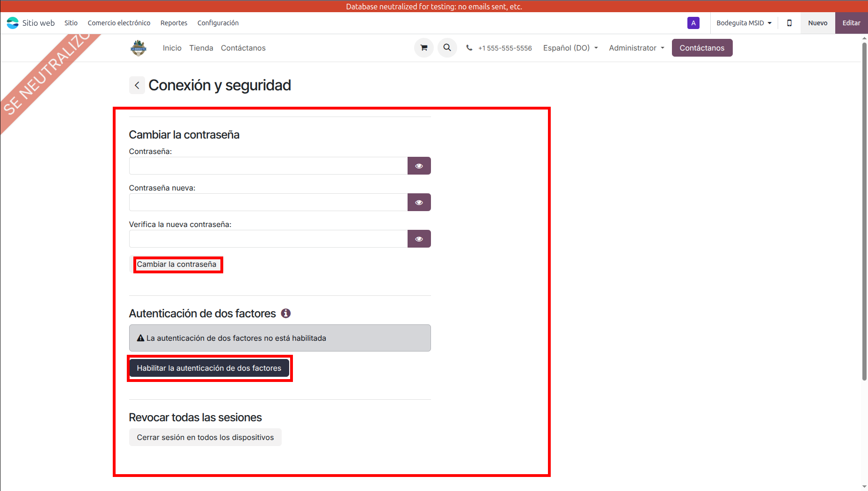Open the shopping cart icon

423,48
